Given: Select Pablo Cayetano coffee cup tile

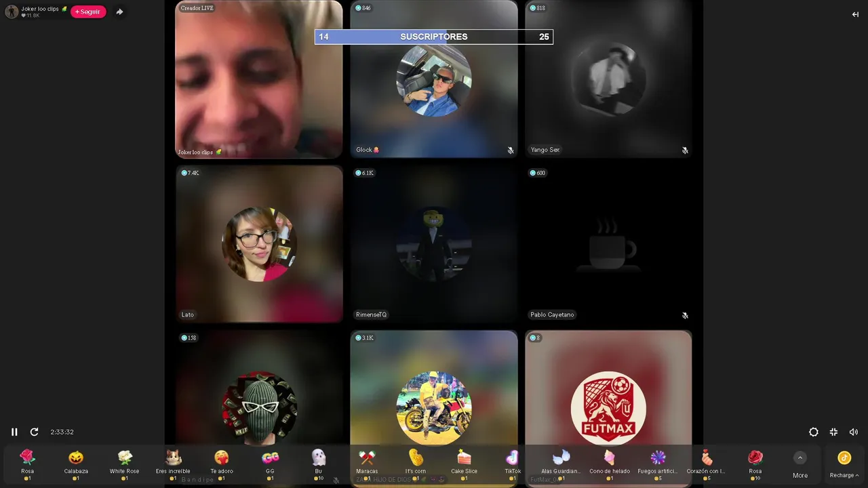Looking at the screenshot, I should click(x=608, y=245).
